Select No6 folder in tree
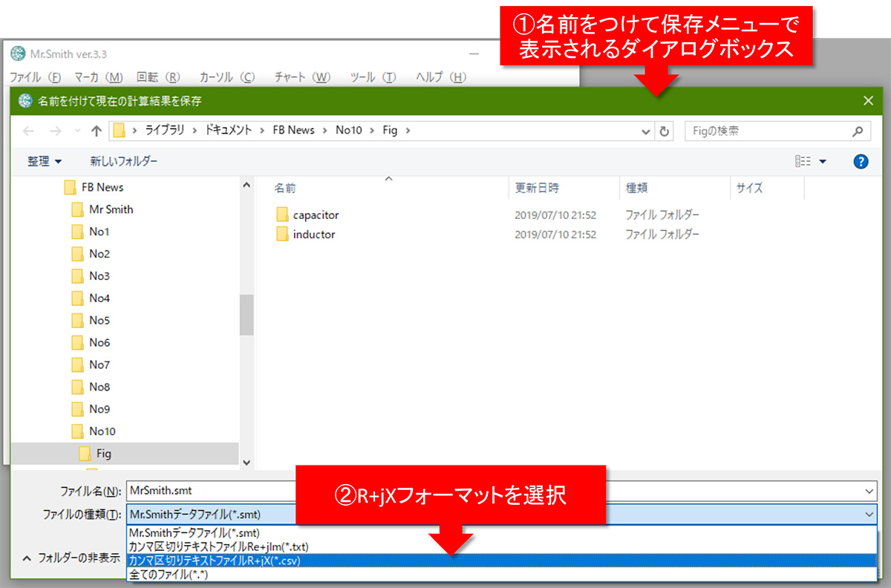Viewport: 891px width, 588px height. click(99, 342)
